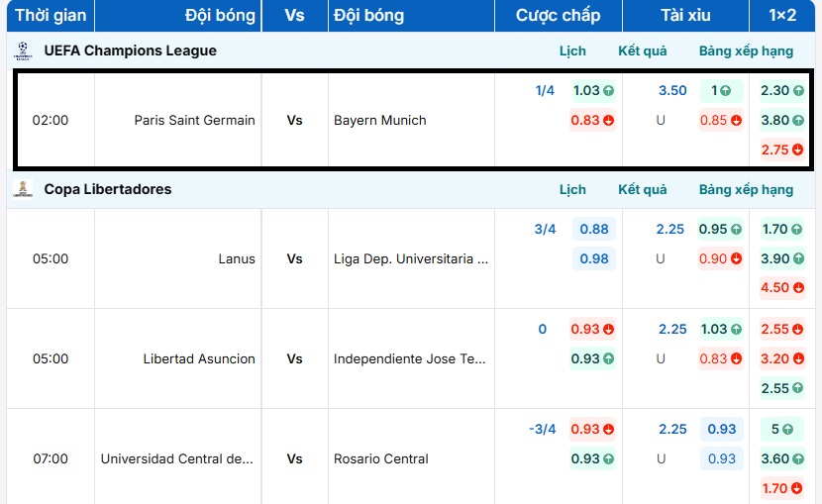Click 1×2 odds 5 for Rosario Central match
The height and width of the screenshot is (504, 822).
[782, 429]
